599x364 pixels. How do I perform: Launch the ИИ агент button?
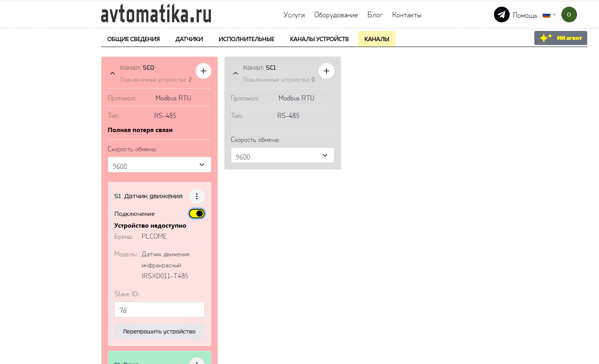click(561, 38)
